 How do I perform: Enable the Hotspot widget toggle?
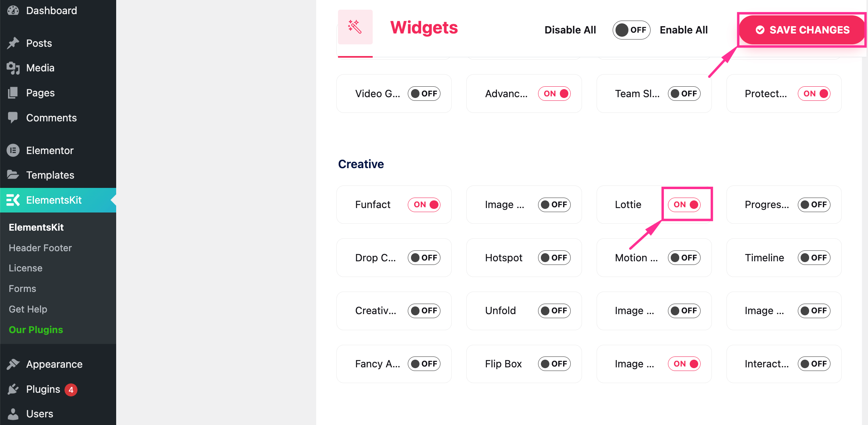click(554, 258)
